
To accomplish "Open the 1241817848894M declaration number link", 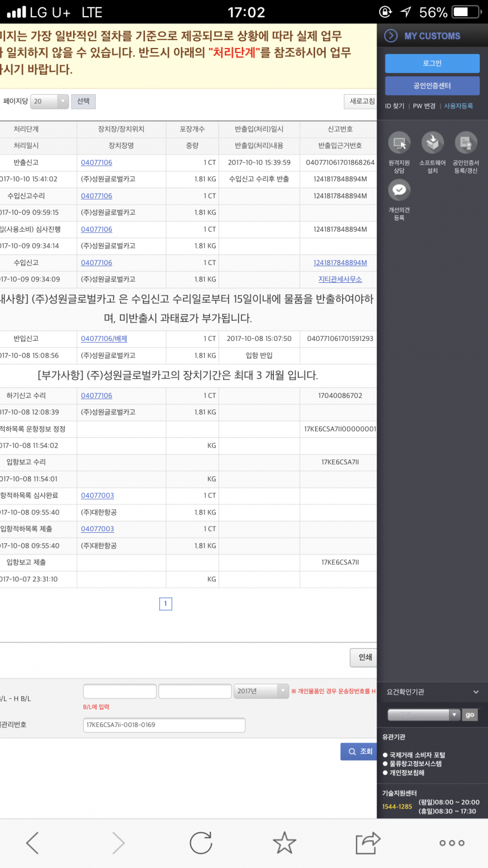I will (x=340, y=263).
